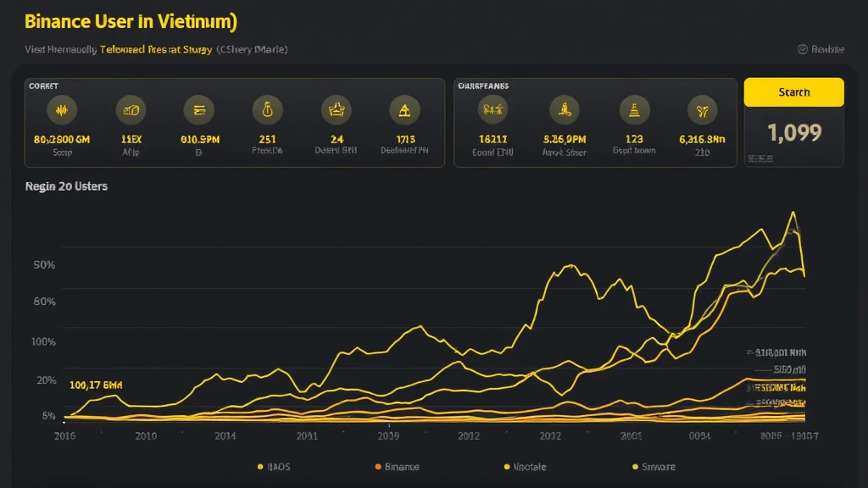
Task: Click the Reabite icon in top right
Action: [x=802, y=49]
